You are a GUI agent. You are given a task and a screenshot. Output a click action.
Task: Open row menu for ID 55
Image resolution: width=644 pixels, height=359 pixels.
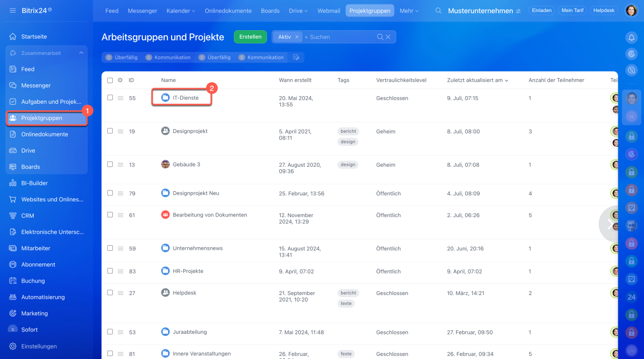pos(121,98)
